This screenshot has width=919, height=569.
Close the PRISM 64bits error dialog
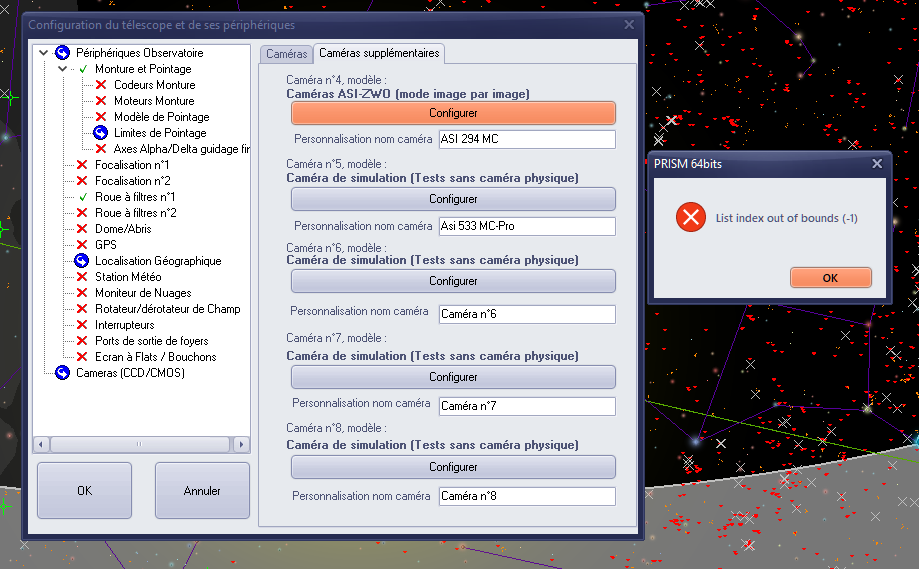pos(877,164)
